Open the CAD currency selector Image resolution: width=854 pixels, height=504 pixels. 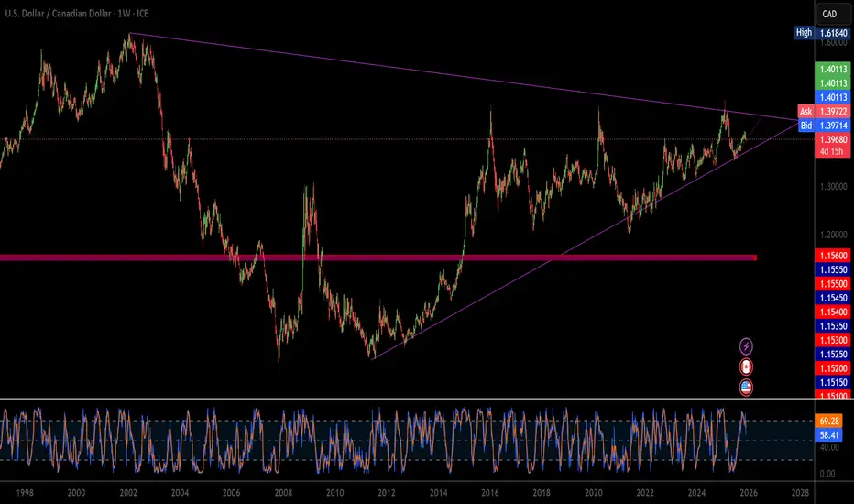click(832, 14)
